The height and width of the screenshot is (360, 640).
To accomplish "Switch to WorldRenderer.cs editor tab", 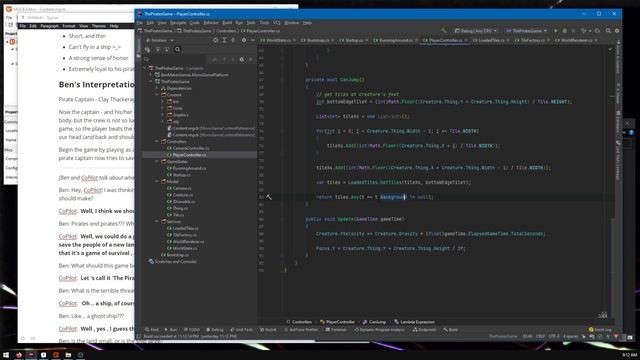I will pos(576,40).
